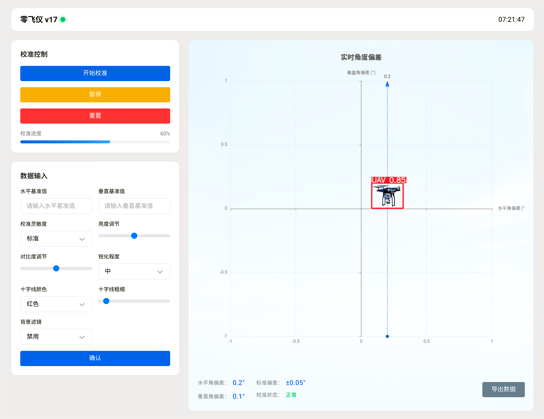Click the yellow 暂停 button
Screen dimensions: 544x419
point(95,94)
